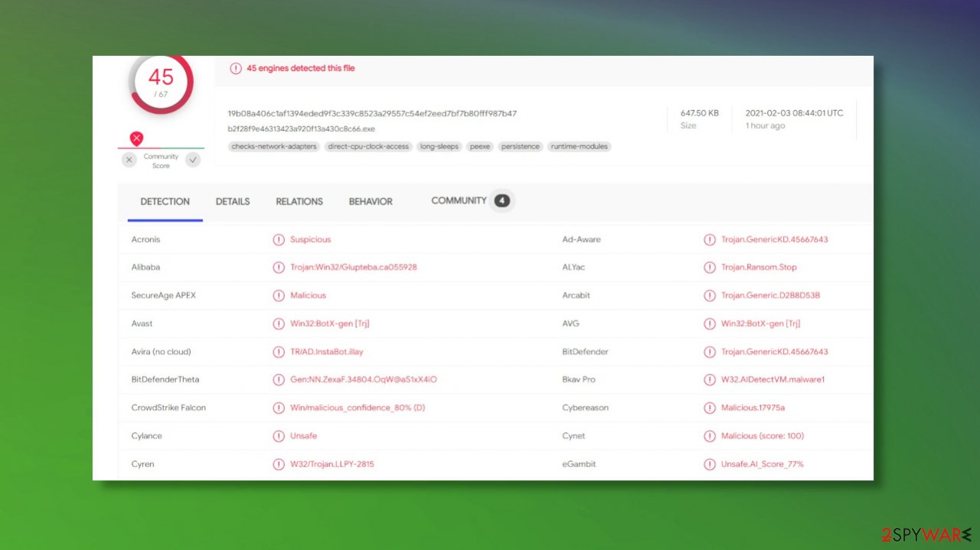Click the eGambit engine name
980x550 pixels.
(x=579, y=464)
